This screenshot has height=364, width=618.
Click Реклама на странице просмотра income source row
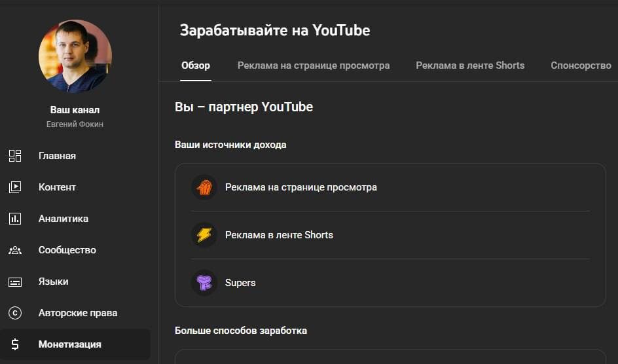pos(390,187)
